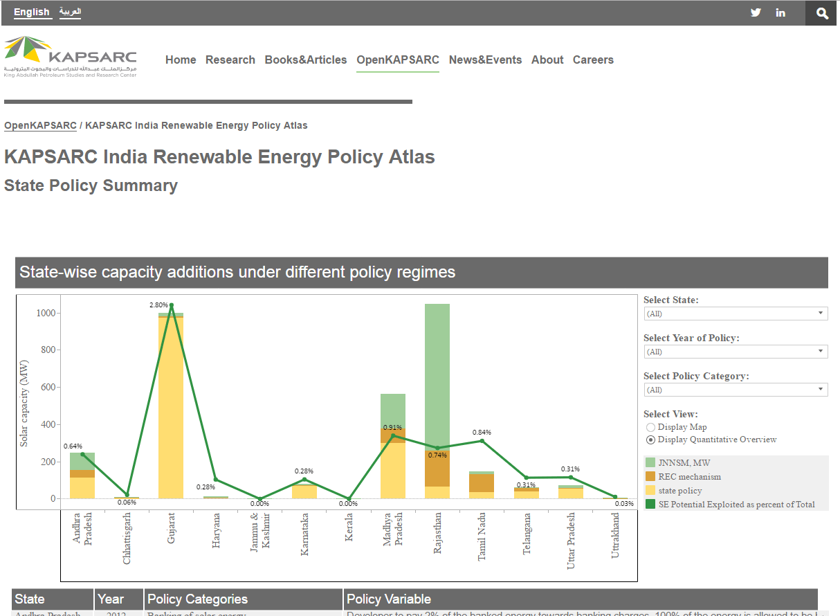840x616 pixels.
Task: Click the Year column header
Action: [119, 599]
